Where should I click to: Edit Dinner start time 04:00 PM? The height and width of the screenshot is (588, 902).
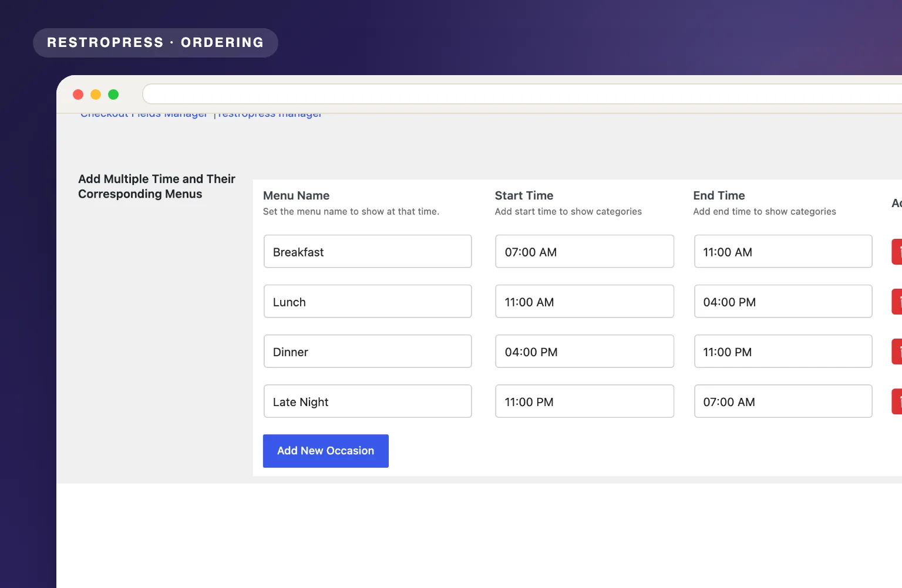tap(584, 351)
